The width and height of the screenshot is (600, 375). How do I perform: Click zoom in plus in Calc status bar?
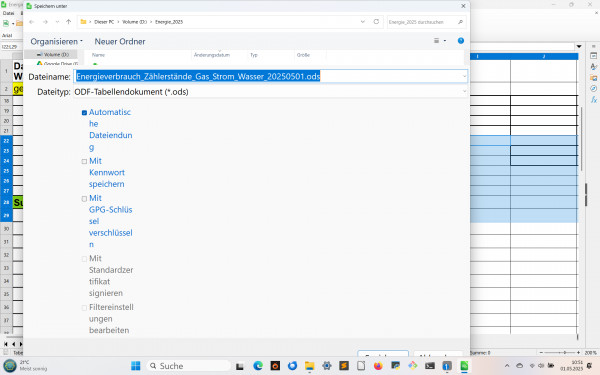coord(578,352)
